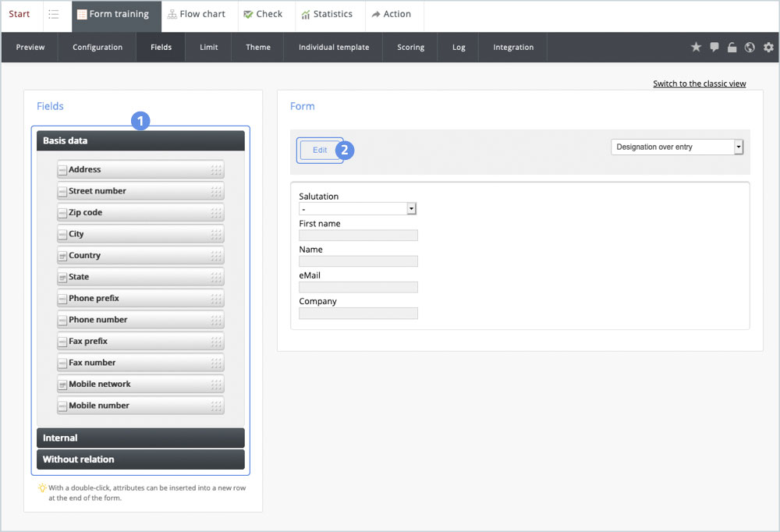This screenshot has height=532, width=780.
Task: Open settings with the gear icon
Action: click(x=768, y=48)
